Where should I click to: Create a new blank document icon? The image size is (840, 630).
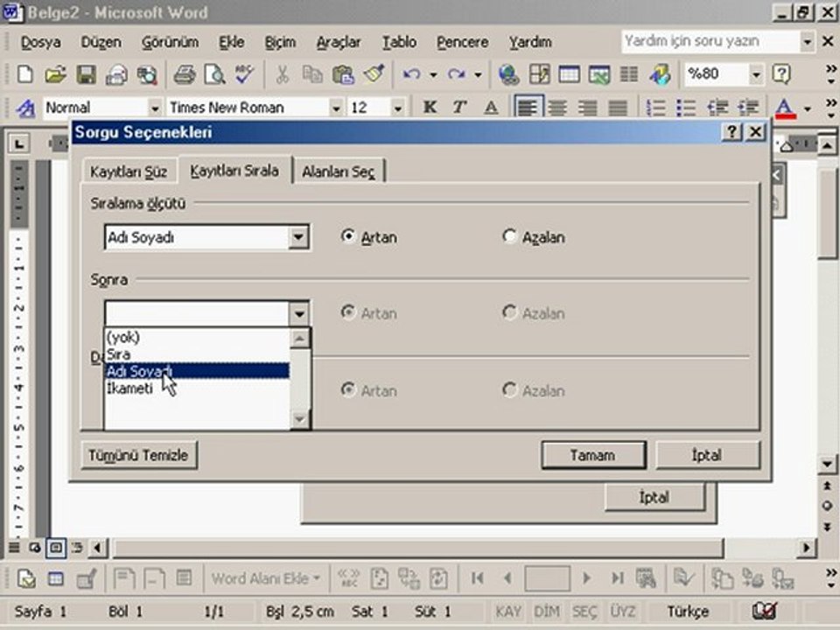click(x=24, y=74)
